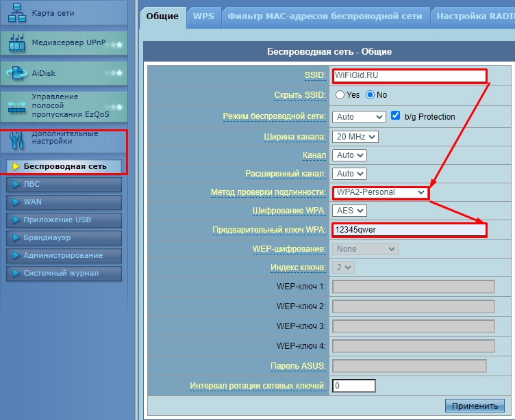
Task: Open the Индекс ключа dropdown
Action: [x=343, y=267]
